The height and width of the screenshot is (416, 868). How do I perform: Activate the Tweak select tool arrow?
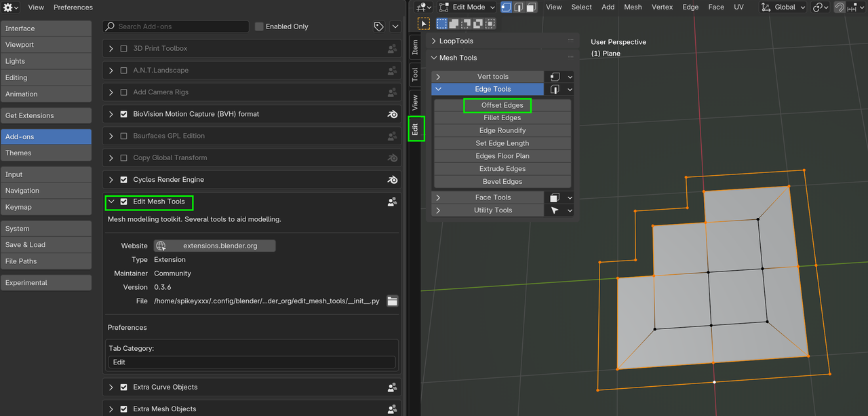(x=424, y=24)
